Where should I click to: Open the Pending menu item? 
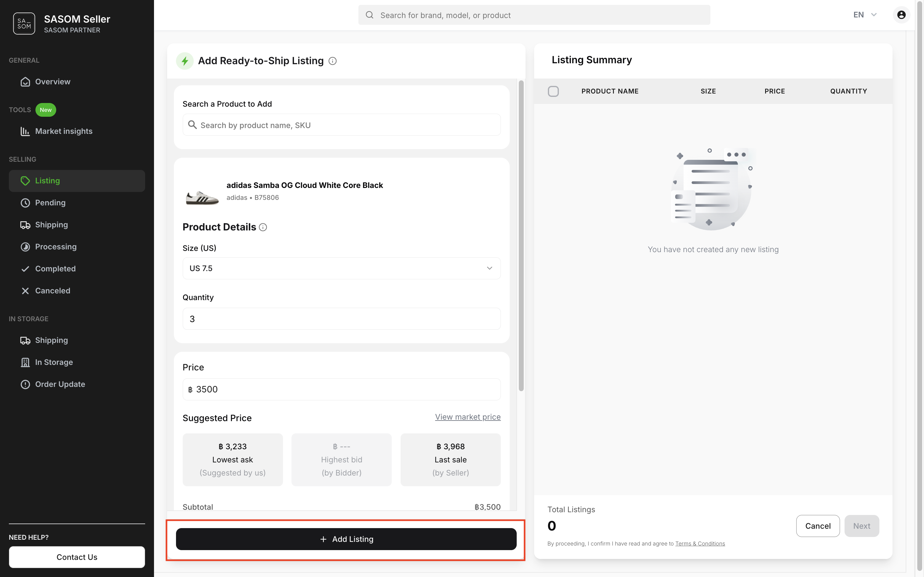(x=50, y=203)
